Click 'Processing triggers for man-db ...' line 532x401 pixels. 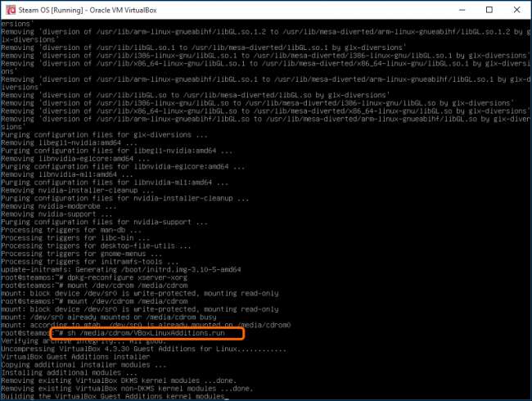point(71,230)
